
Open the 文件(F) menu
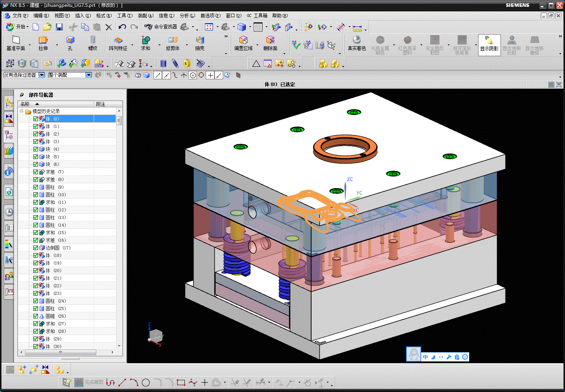point(20,16)
